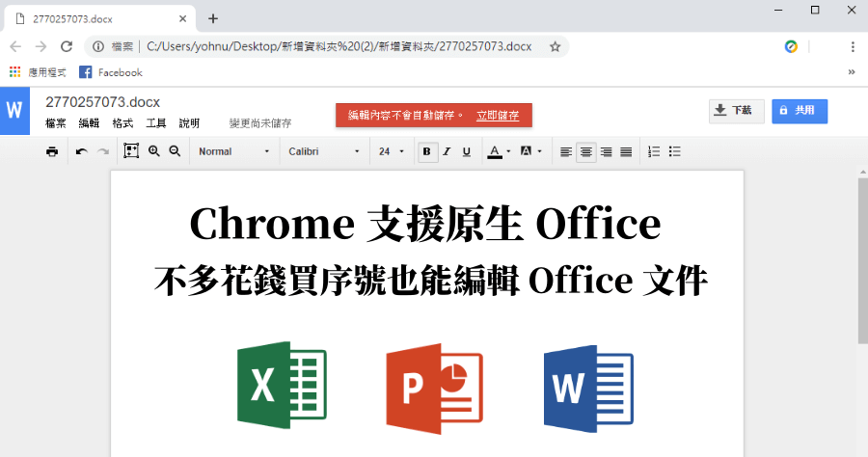868x457 pixels.
Task: Open the highlight color dropdown arrow
Action: point(540,151)
